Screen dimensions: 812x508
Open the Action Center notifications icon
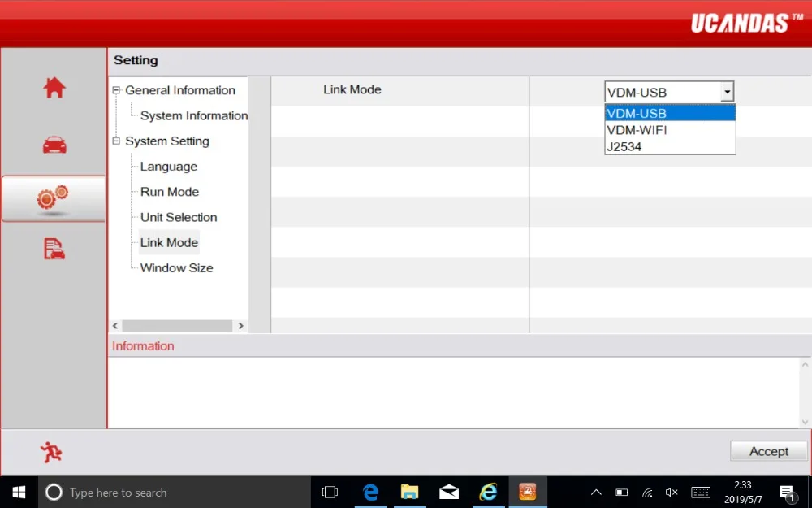tap(787, 493)
